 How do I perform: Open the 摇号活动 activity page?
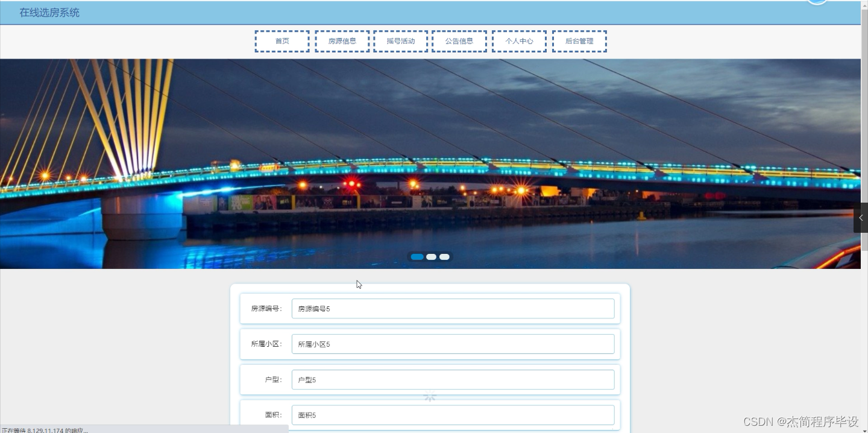click(x=400, y=40)
